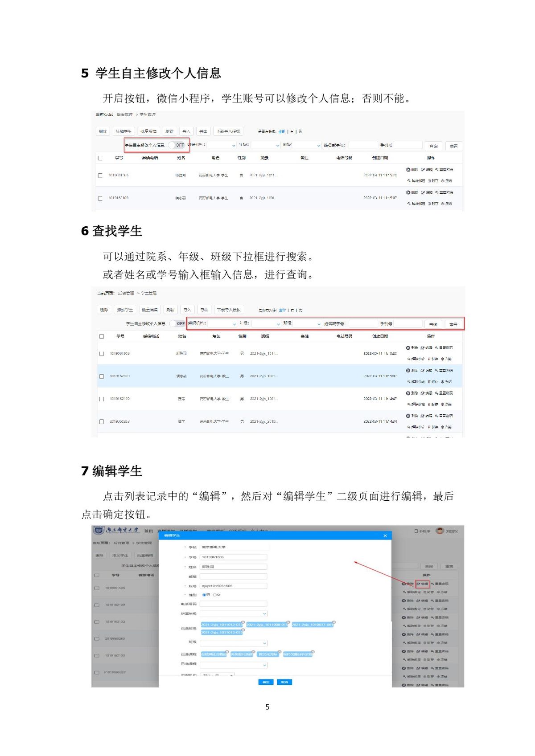
Task: Click the 刘国权 user avatar
Action: click(440, 531)
